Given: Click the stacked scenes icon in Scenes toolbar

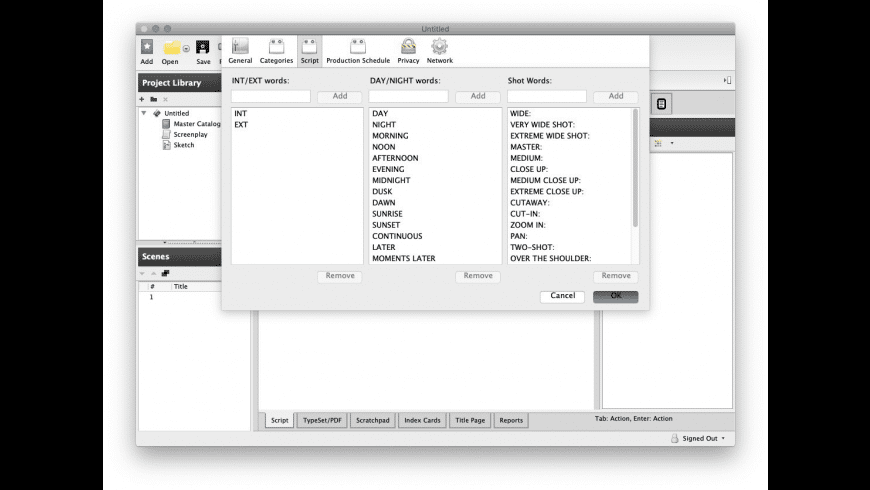Looking at the screenshot, I should coord(165,274).
